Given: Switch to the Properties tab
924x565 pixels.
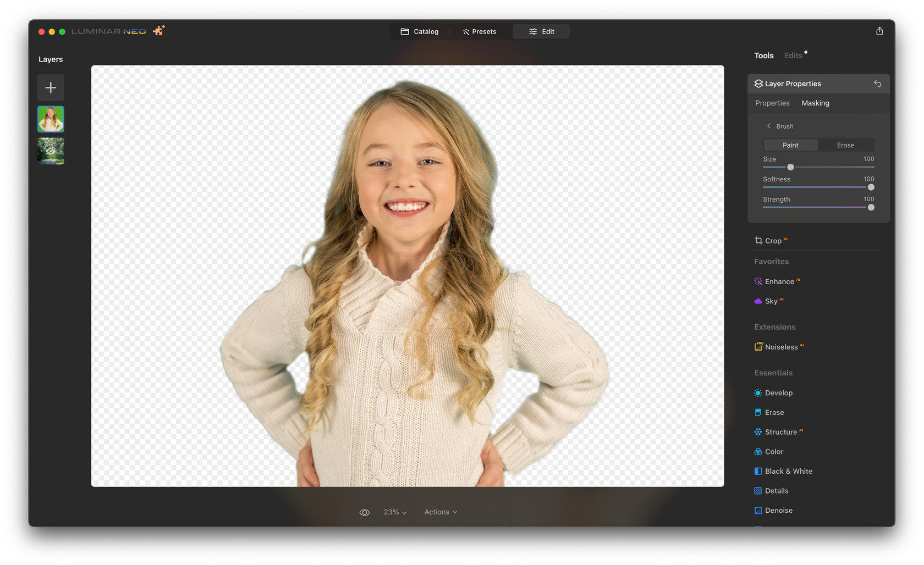Looking at the screenshot, I should (772, 103).
